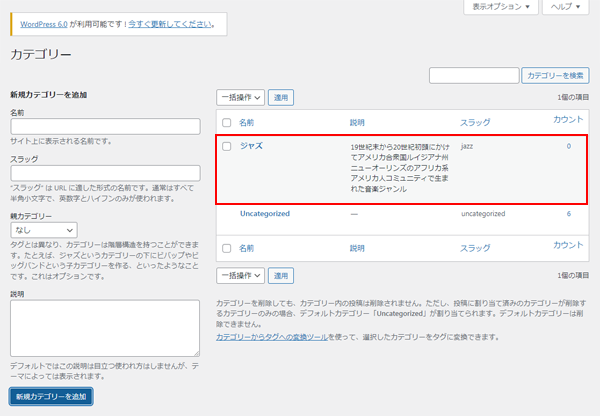Click the bottom 適用 button
600x416 pixels.
(x=281, y=275)
